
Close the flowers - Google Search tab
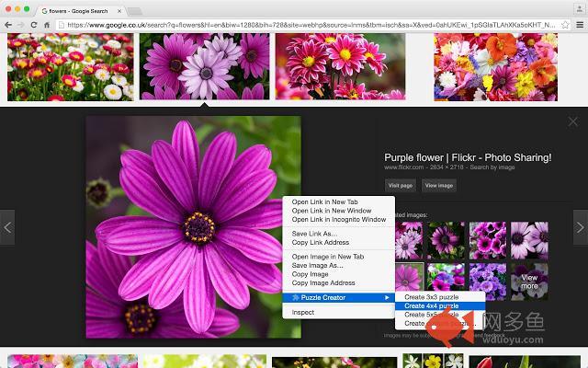click(119, 11)
